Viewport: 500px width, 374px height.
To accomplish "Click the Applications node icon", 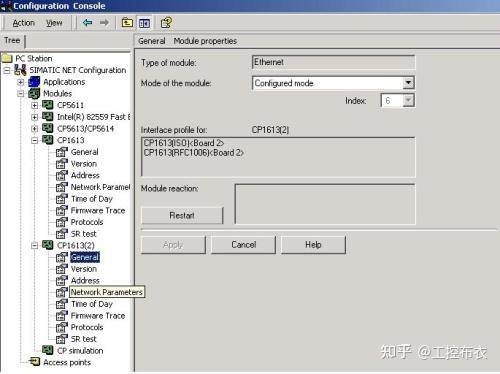I will pos(34,82).
